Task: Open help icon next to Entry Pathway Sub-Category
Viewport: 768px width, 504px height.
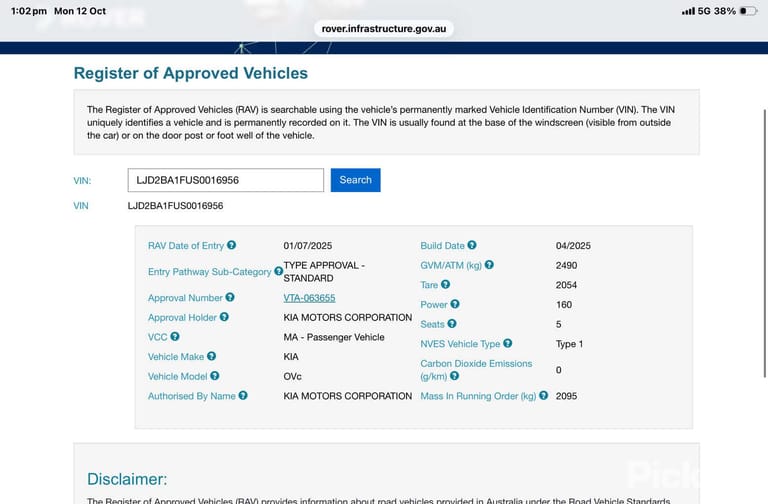Action: (x=278, y=271)
